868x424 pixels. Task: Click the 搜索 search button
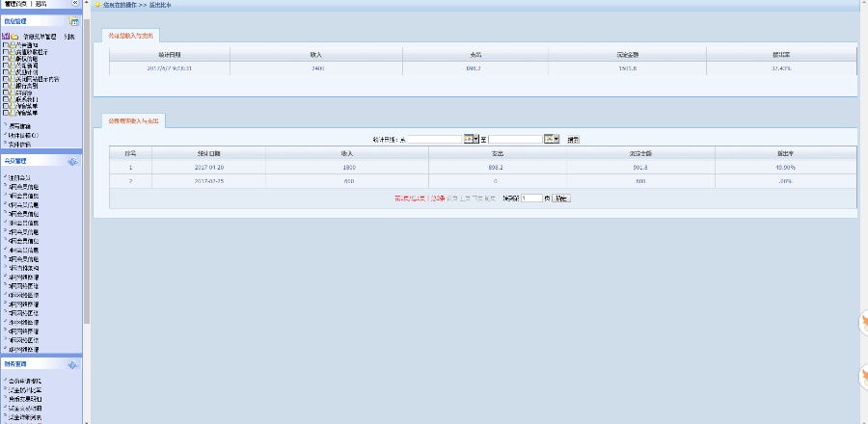(x=573, y=140)
